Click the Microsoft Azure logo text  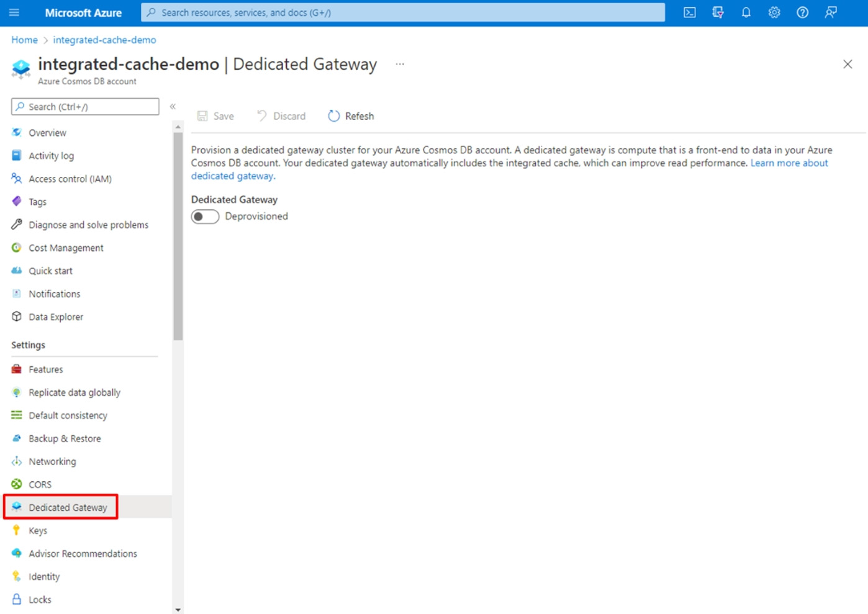point(83,12)
